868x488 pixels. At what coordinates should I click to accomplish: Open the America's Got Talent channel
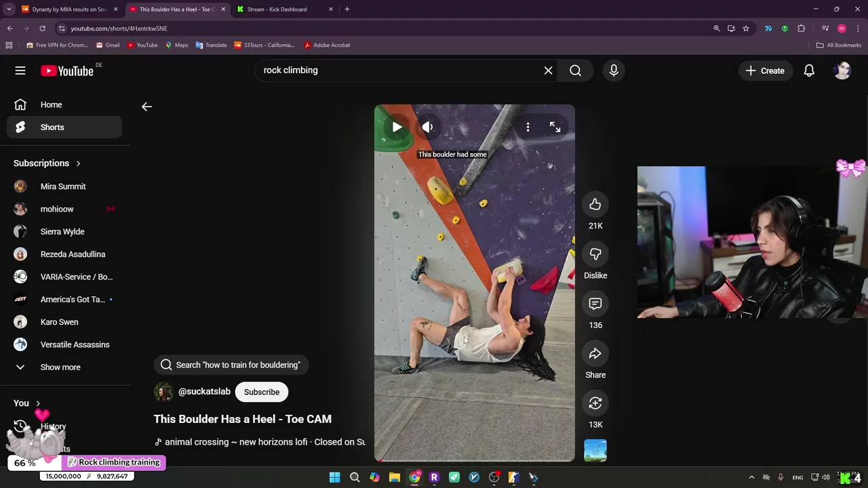coord(64,299)
